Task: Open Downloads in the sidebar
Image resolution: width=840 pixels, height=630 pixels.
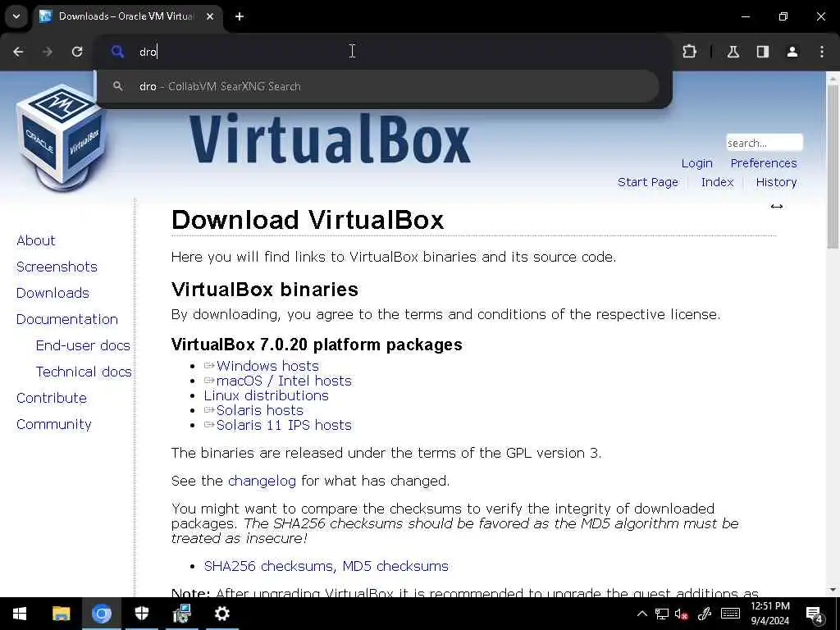Action: pos(52,293)
